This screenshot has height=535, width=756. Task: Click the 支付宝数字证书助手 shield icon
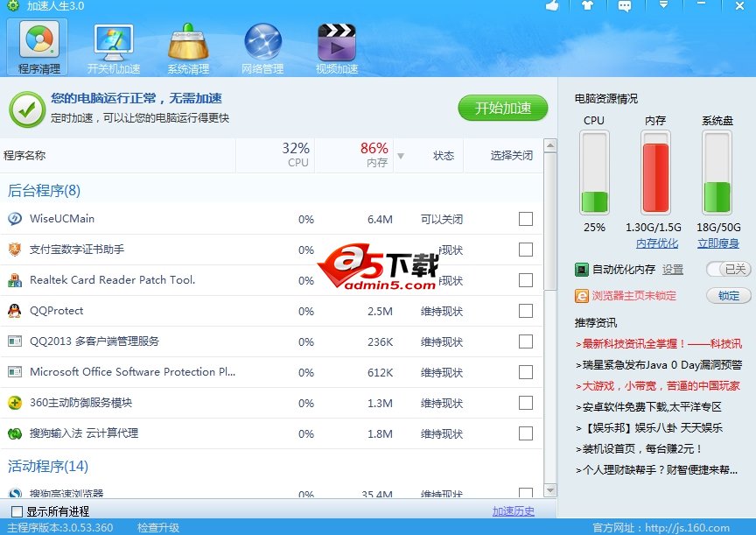tap(15, 250)
